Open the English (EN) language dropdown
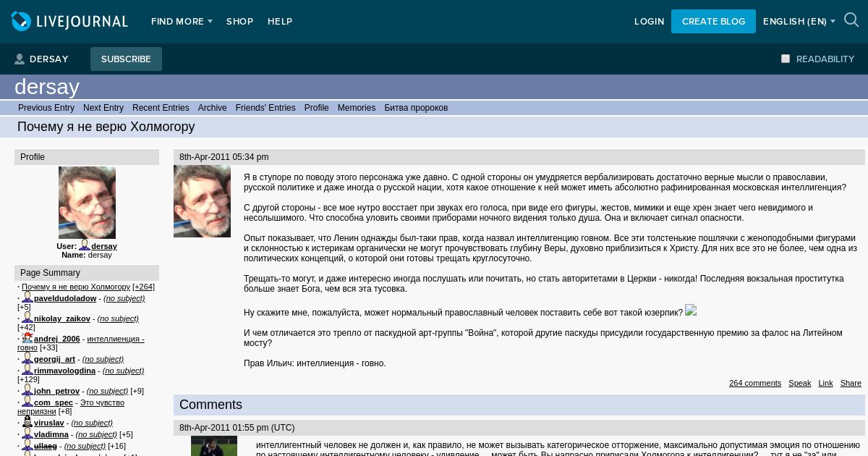 799,22
